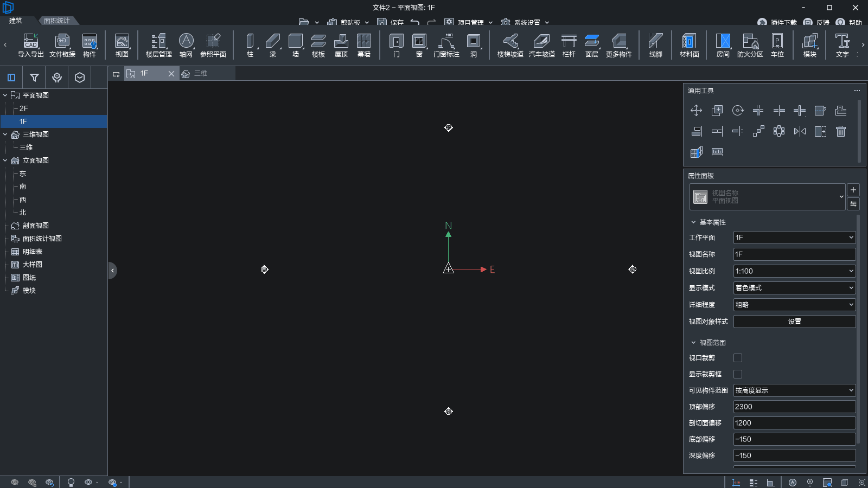This screenshot has width=868, height=488.
Task: Select the 线脚 molding tool
Action: pyautogui.click(x=656, y=45)
